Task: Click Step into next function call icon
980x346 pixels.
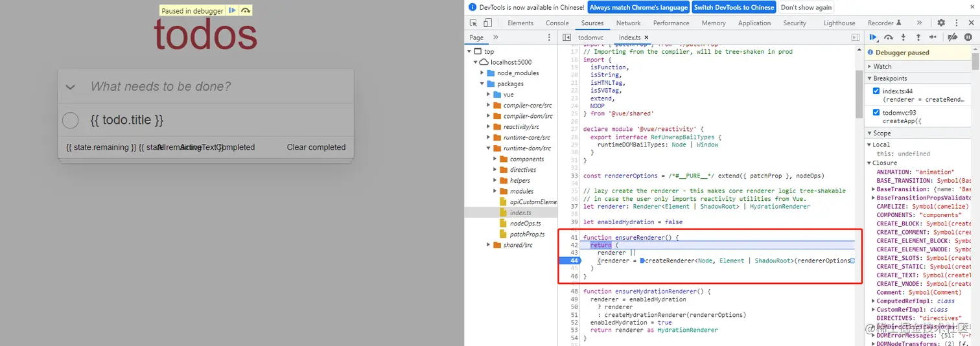Action: [x=903, y=38]
